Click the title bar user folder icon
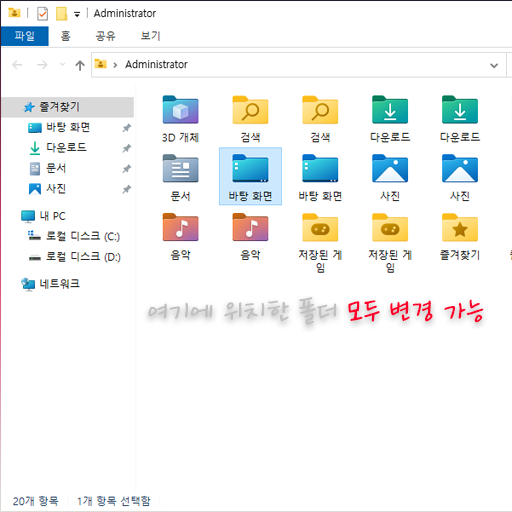Viewport: 512px width, 512px height. 14,13
